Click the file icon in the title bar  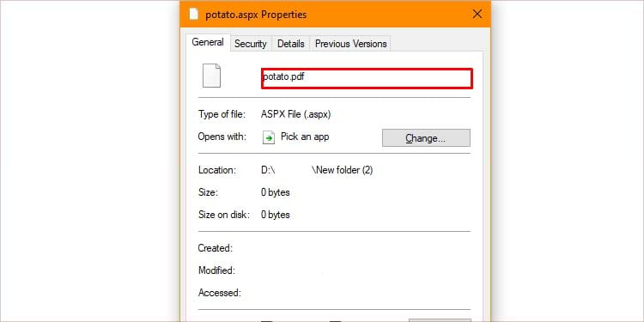point(193,15)
